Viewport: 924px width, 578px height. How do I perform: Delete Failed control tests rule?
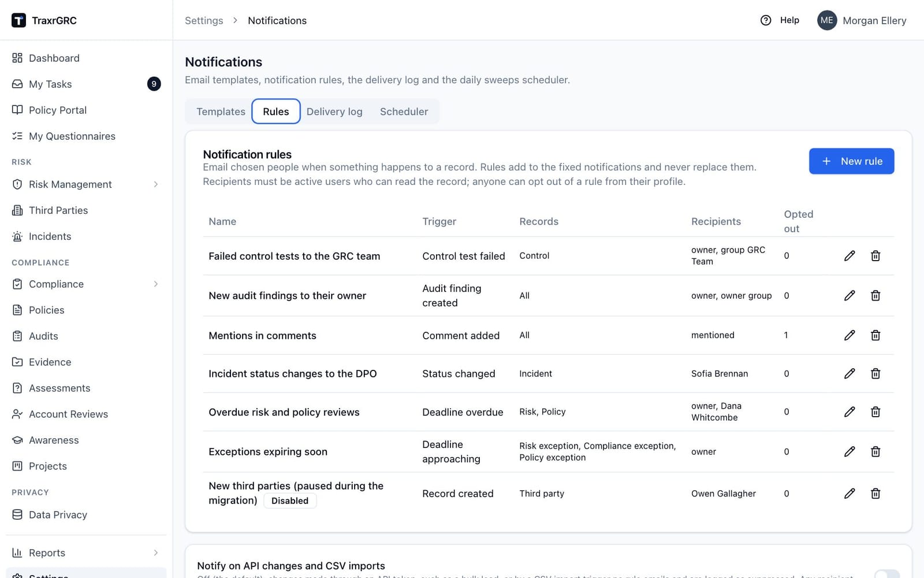pos(875,255)
